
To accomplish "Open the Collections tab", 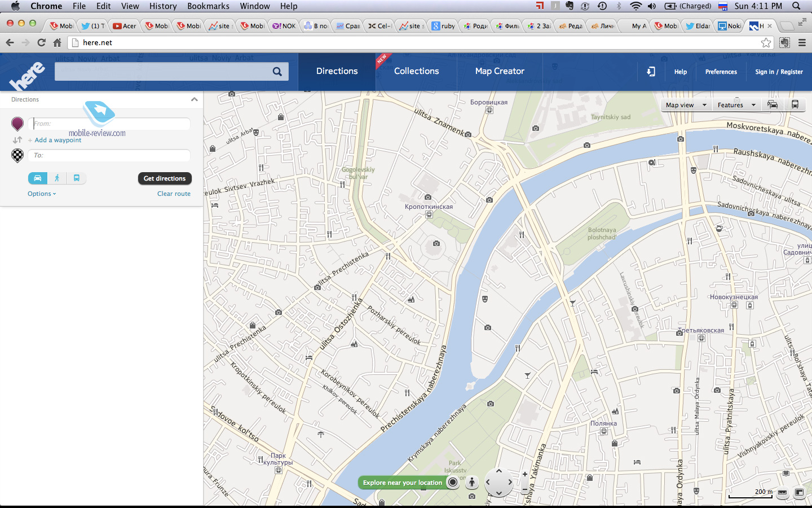I will (x=416, y=71).
